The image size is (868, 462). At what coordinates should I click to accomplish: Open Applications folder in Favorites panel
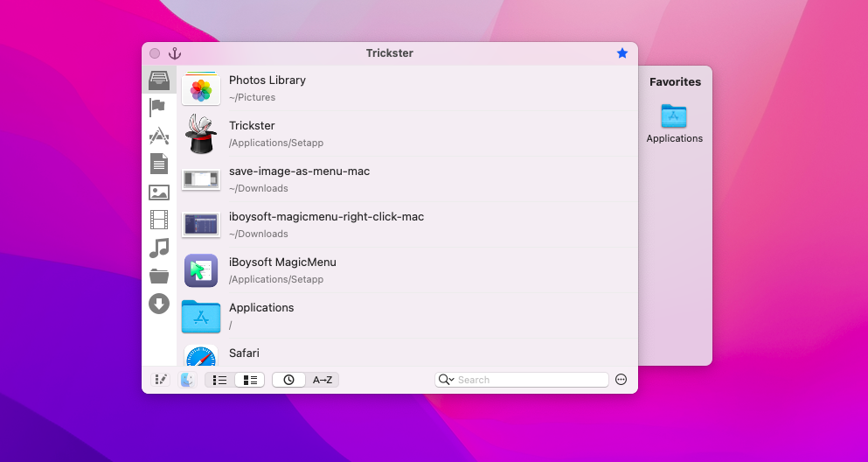(x=674, y=115)
